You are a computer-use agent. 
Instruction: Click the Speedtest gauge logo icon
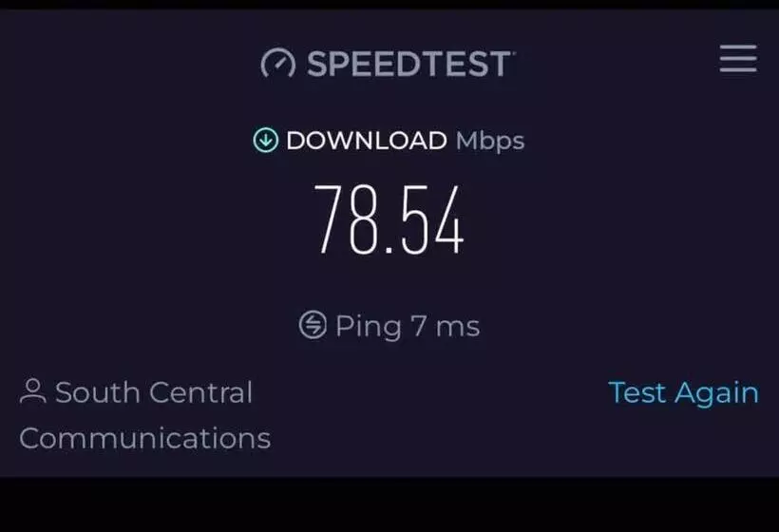278,63
